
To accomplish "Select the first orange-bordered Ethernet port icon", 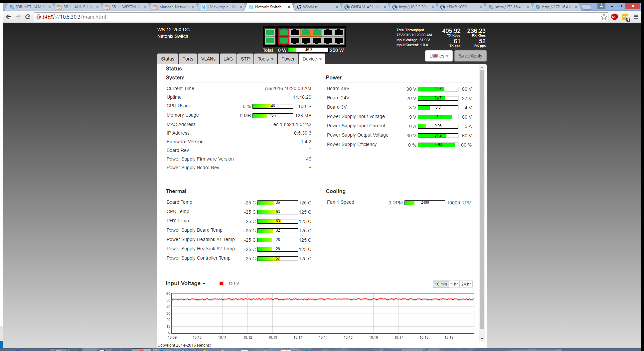I will [x=305, y=33].
